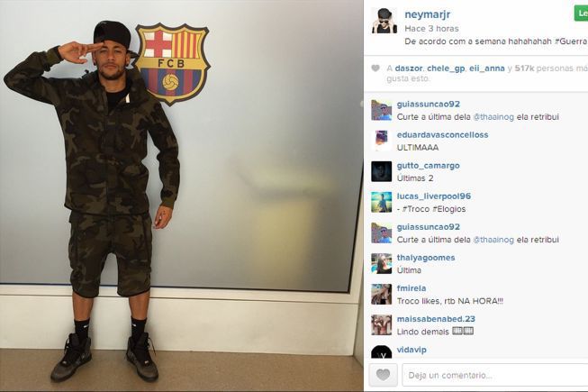Open fmirela username link
The image size is (588, 392).
[x=412, y=288]
